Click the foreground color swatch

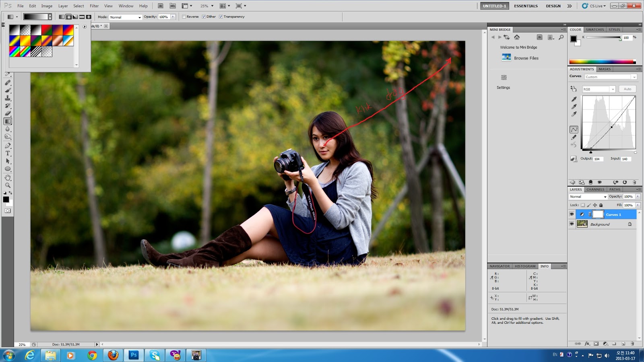(6, 199)
